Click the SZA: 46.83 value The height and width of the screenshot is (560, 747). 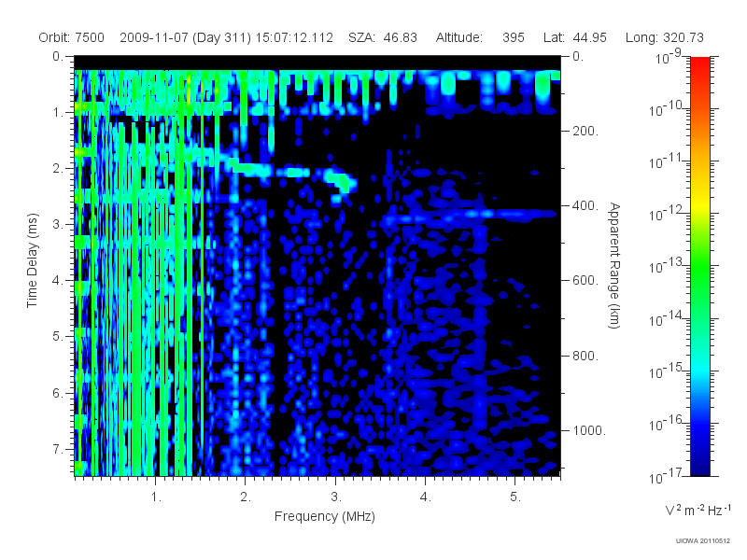[383, 37]
